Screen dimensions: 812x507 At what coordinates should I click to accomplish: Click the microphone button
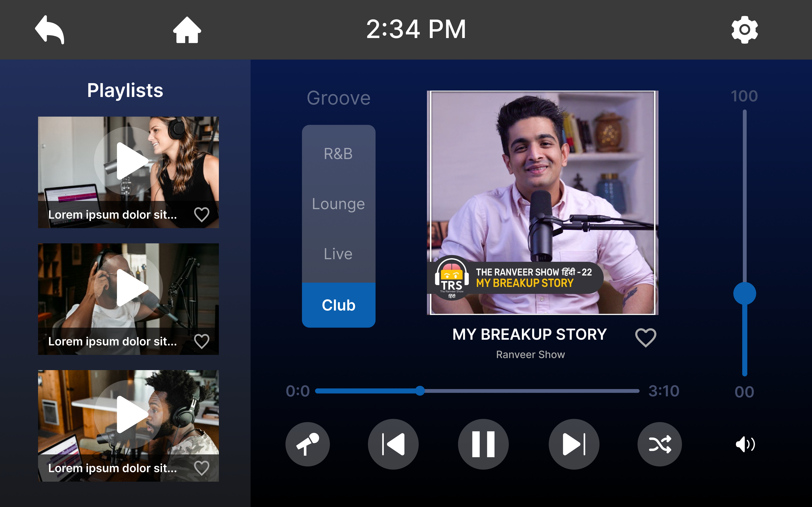click(307, 444)
